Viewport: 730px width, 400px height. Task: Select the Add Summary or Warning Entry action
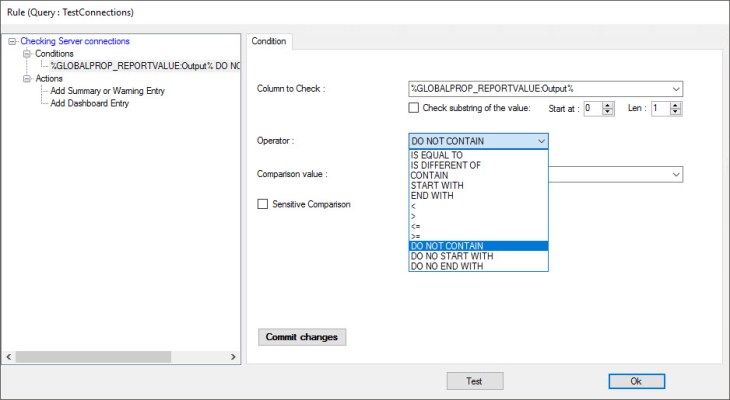click(121, 91)
